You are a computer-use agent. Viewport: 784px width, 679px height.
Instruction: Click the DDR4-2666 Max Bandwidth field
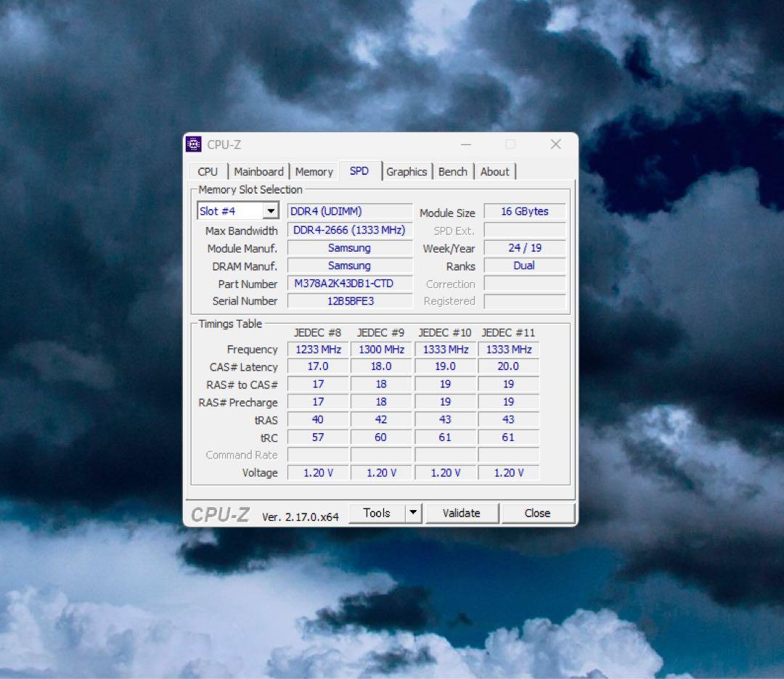point(349,230)
